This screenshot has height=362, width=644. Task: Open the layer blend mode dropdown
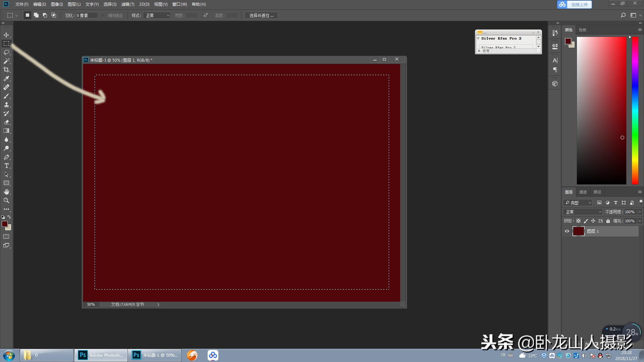coord(583,212)
